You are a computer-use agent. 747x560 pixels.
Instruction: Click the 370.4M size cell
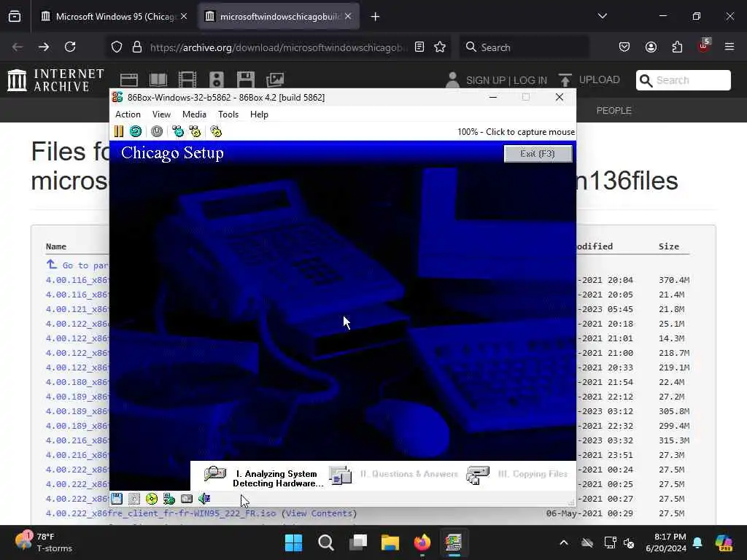[x=674, y=280]
